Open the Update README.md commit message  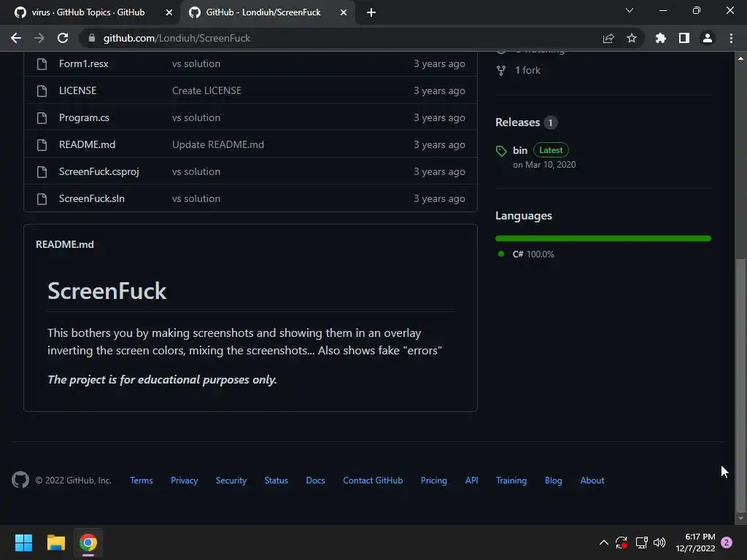[217, 145]
